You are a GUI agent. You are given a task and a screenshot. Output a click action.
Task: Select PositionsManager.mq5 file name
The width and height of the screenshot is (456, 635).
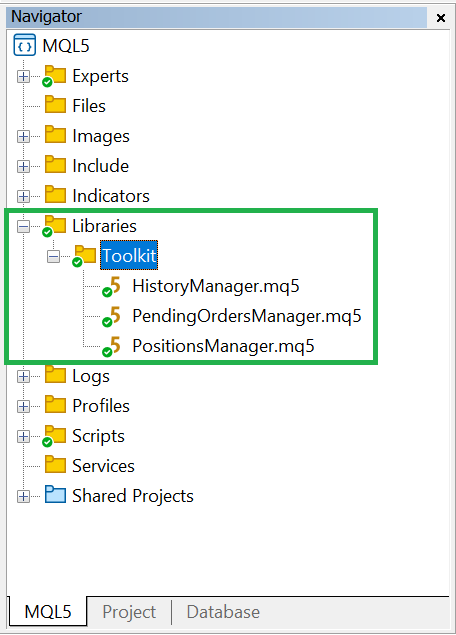[x=223, y=346]
